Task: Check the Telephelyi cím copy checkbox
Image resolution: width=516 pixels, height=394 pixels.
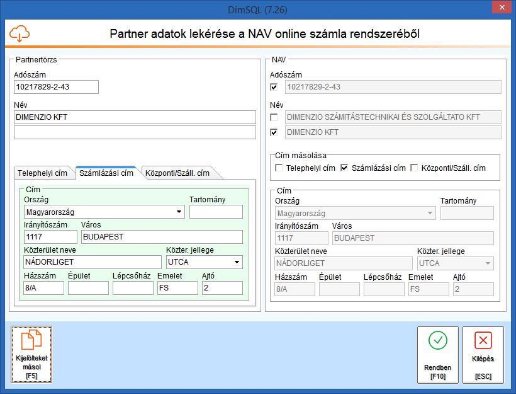Action: click(279, 168)
